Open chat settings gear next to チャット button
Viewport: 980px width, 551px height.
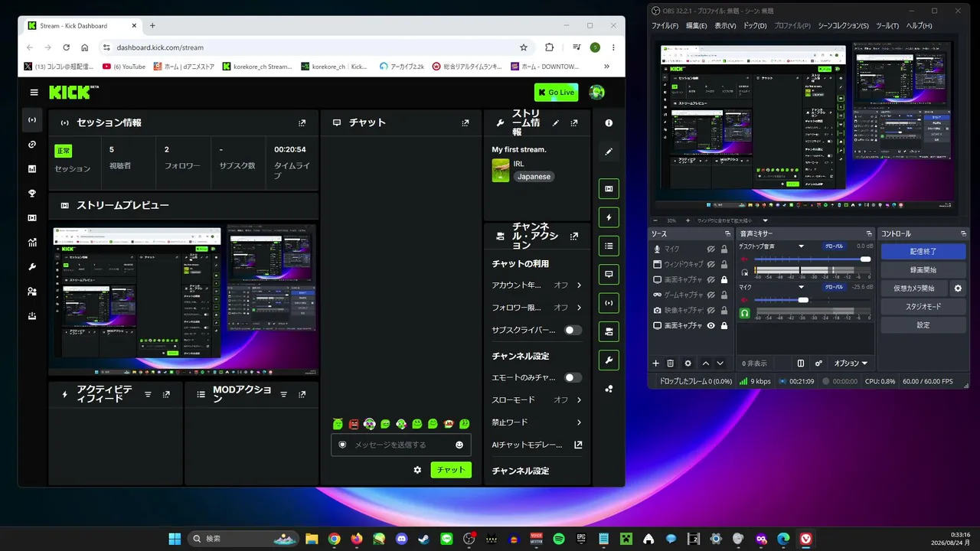click(417, 470)
